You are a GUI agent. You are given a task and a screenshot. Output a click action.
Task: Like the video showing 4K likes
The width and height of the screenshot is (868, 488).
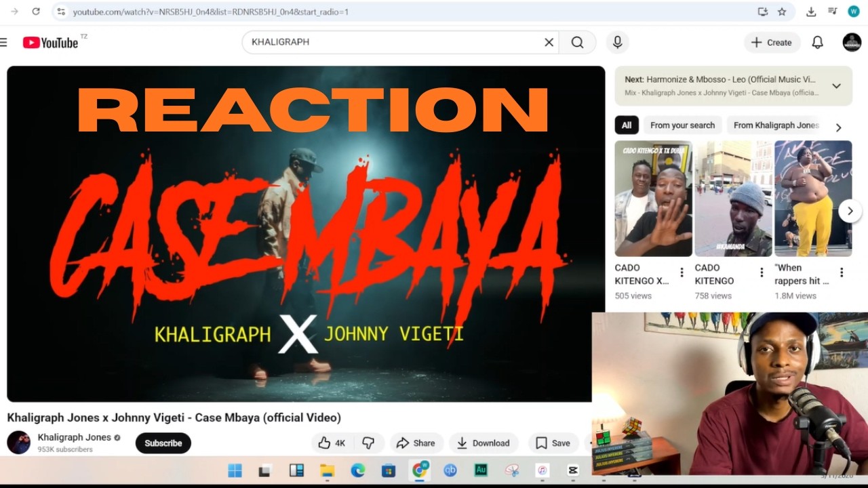click(332, 443)
